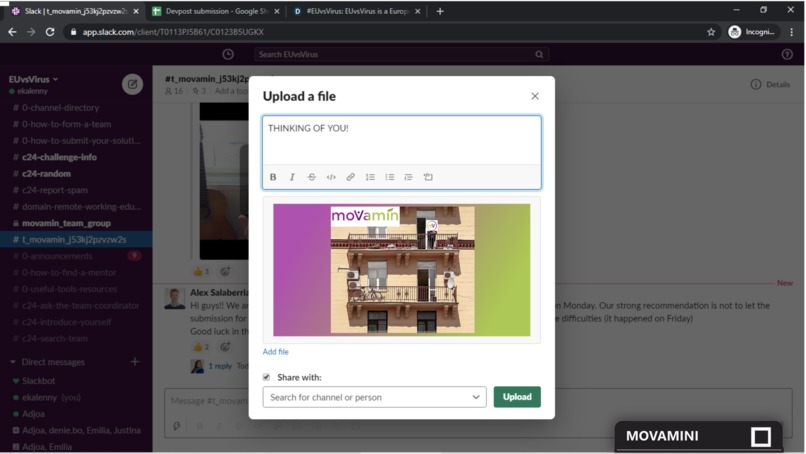Start a new direct message with plus icon
806x454 pixels.
(135, 362)
